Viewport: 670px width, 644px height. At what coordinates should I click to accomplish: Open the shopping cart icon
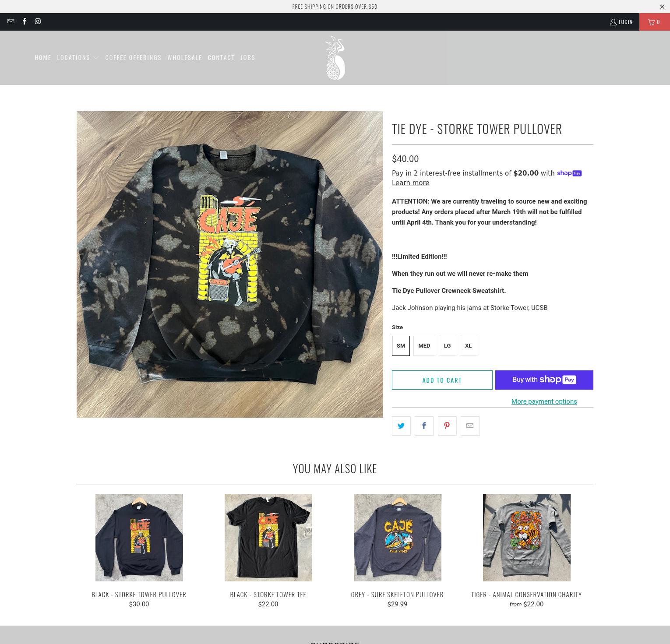(x=654, y=22)
